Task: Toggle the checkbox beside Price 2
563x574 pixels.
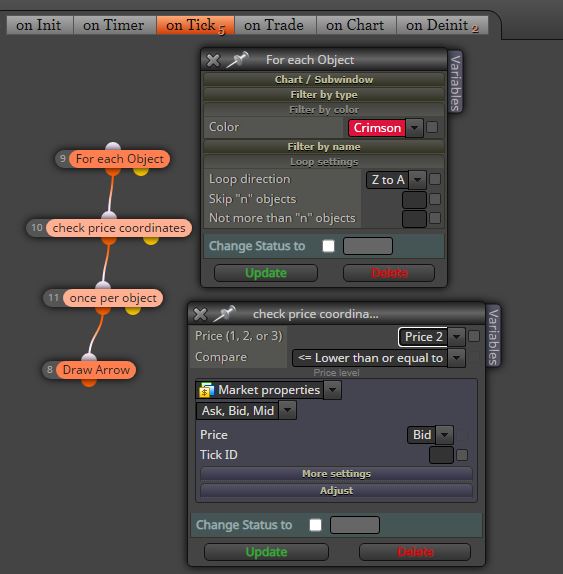Action: 474,336
